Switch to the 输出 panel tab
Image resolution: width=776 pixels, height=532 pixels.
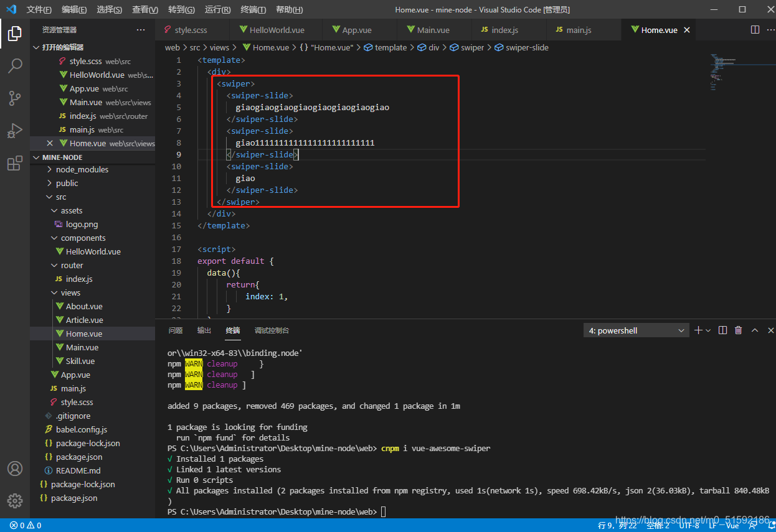coord(204,330)
